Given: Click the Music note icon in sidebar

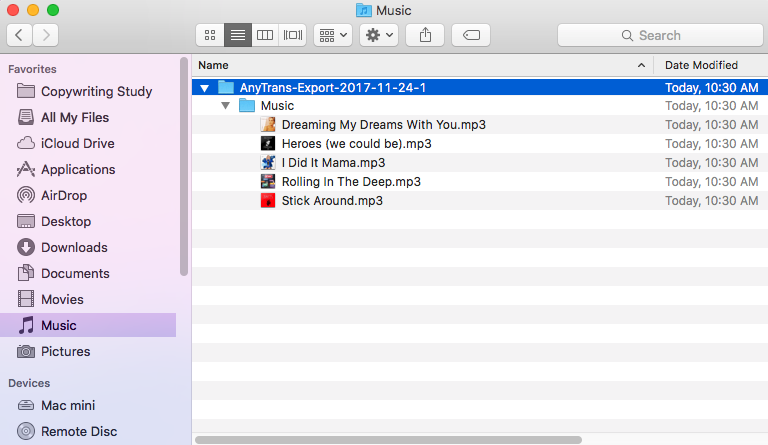Looking at the screenshot, I should click(26, 325).
